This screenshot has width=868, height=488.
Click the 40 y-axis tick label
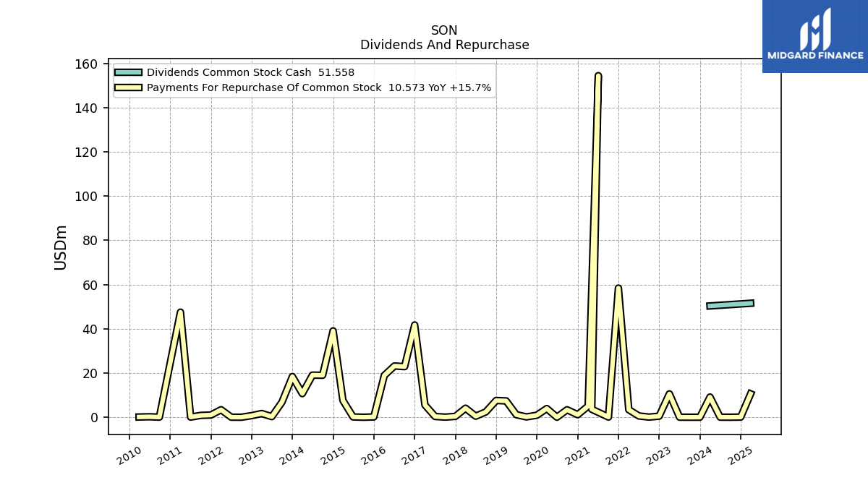click(x=90, y=329)
